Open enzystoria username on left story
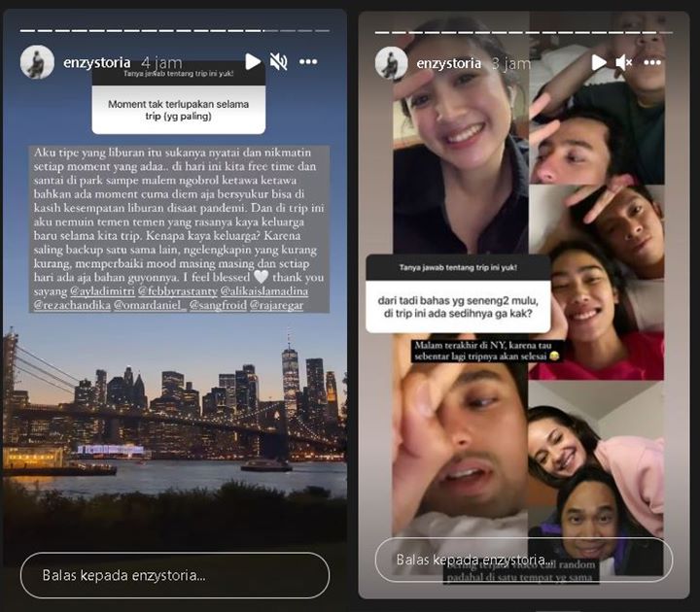 pyautogui.click(x=97, y=62)
